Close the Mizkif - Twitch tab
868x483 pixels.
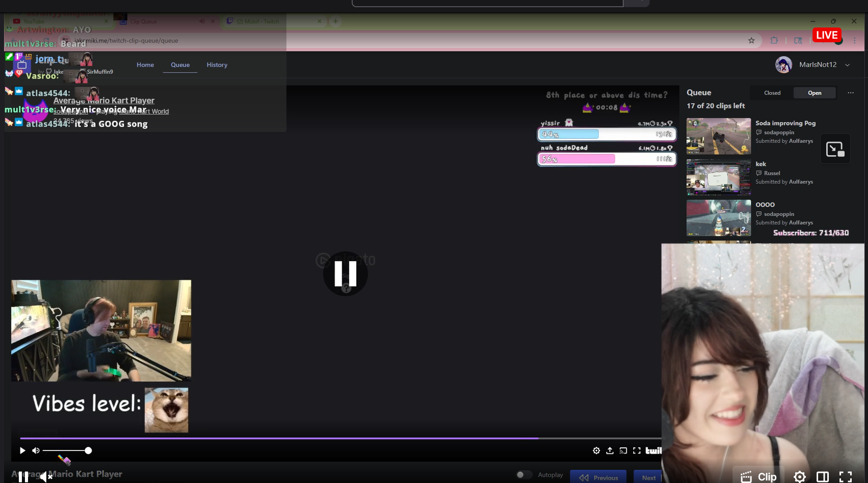(x=319, y=21)
